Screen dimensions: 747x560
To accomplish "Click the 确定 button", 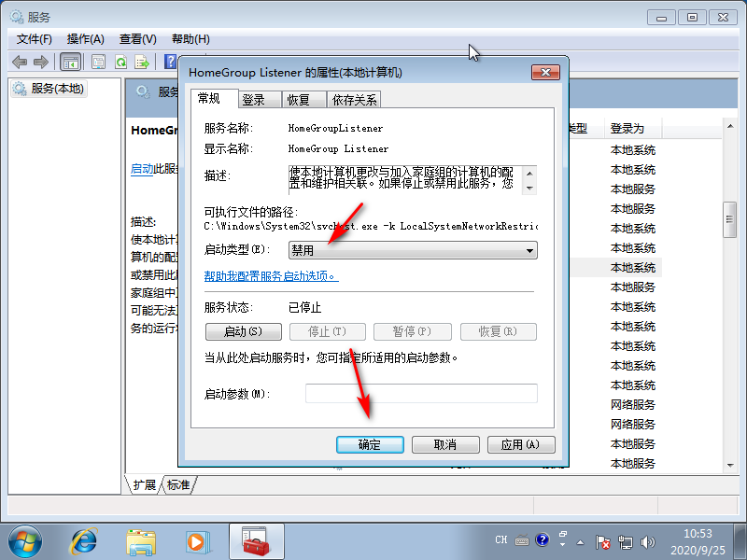I will (x=370, y=444).
